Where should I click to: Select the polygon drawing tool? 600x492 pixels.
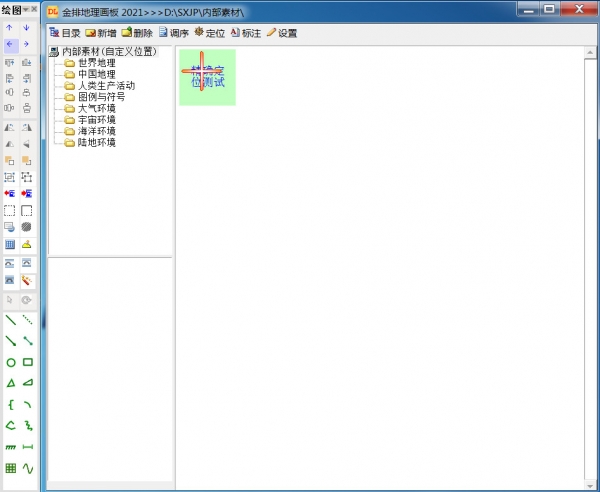11,425
